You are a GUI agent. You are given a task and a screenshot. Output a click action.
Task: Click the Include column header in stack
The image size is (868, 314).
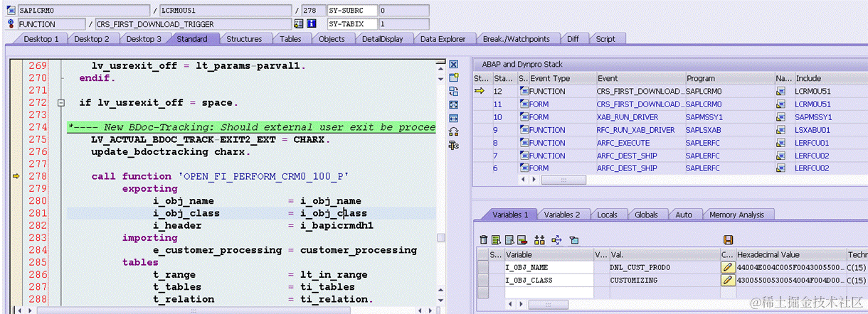830,78
